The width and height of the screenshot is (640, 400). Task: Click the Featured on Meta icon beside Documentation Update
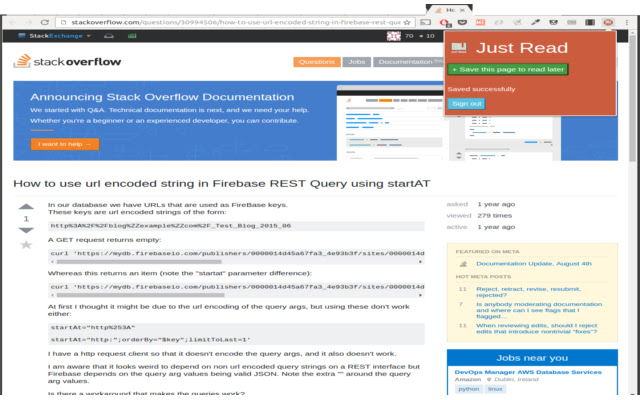tap(463, 264)
